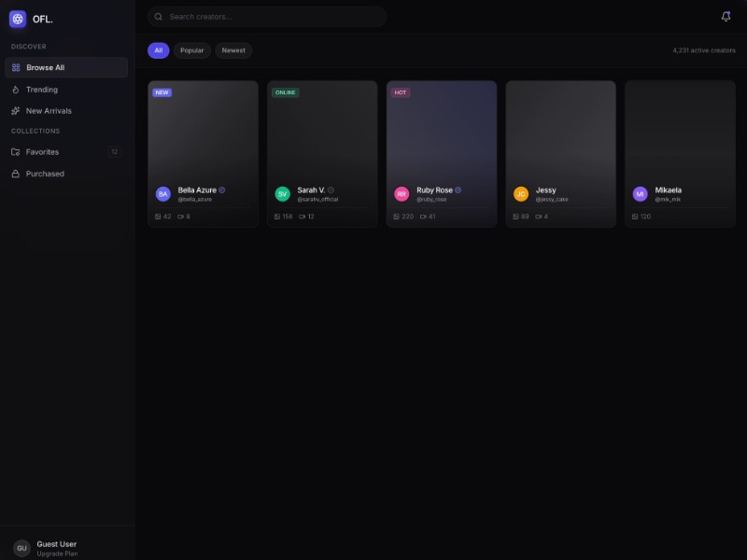The width and height of the screenshot is (747, 560).
Task: Switch to the Newest filter tab
Action: point(233,50)
